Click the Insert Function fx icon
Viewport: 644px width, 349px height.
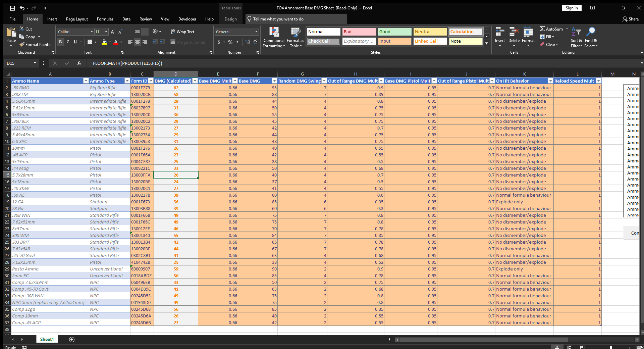pos(79,63)
